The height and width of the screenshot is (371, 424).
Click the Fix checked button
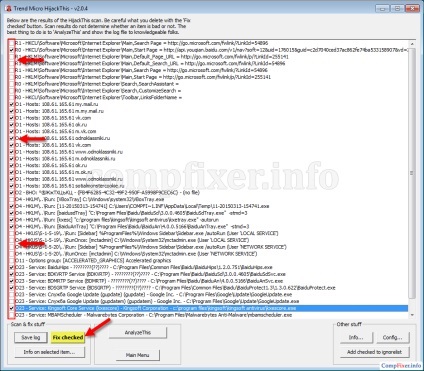point(68,337)
